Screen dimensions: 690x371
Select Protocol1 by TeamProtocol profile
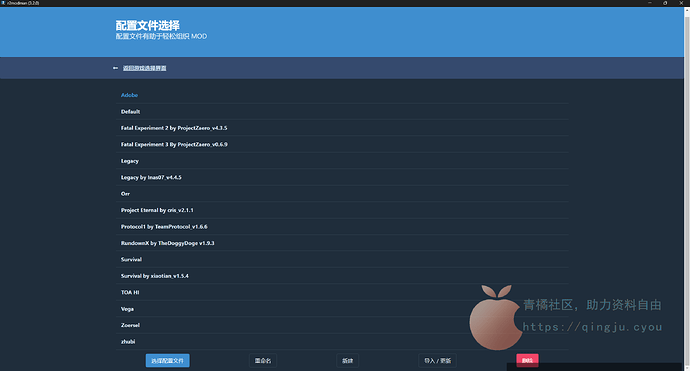click(x=342, y=227)
